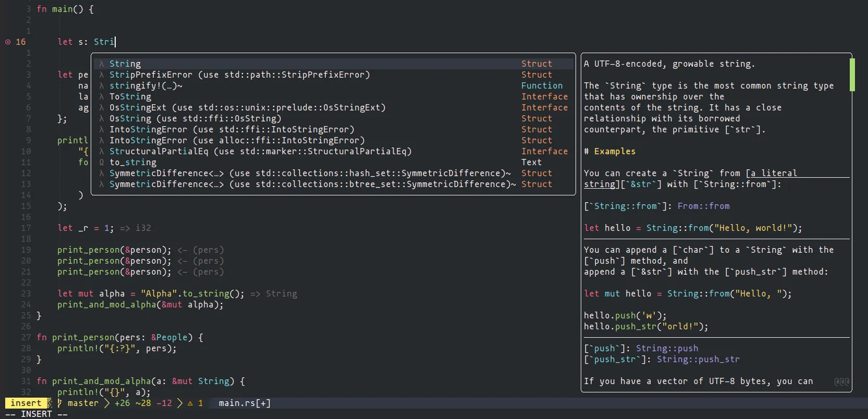Click the "=> i32" inlay type hint
This screenshot has height=419, width=868.
135,228
